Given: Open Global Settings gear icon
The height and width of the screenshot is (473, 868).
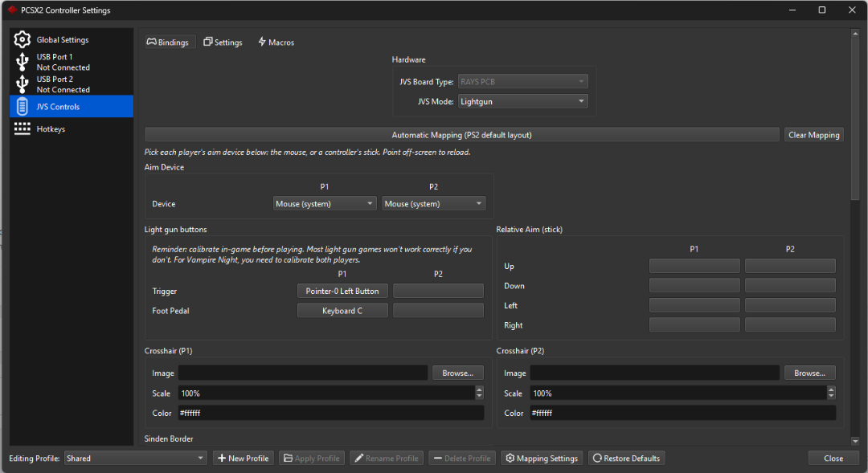Looking at the screenshot, I should (23, 39).
